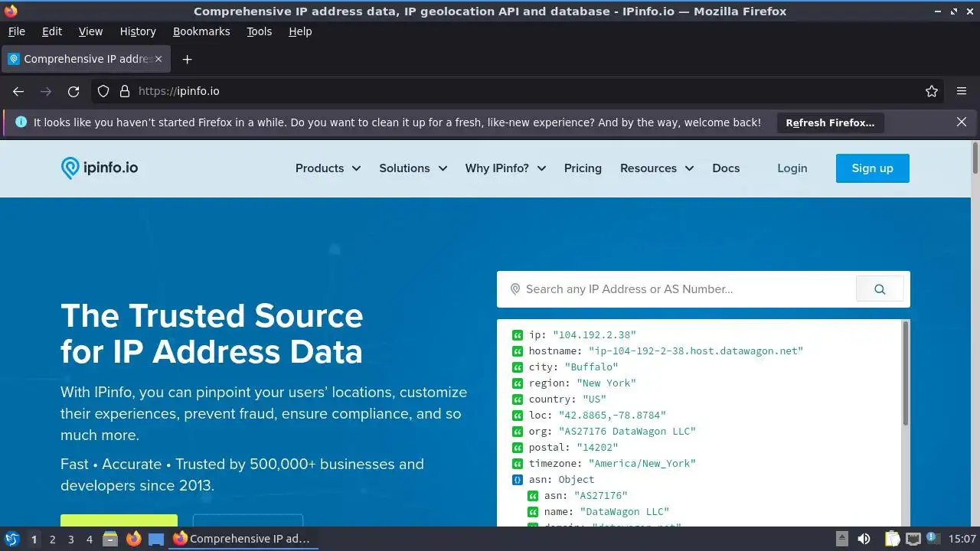Open the tracking protection shield panel

point(103,91)
